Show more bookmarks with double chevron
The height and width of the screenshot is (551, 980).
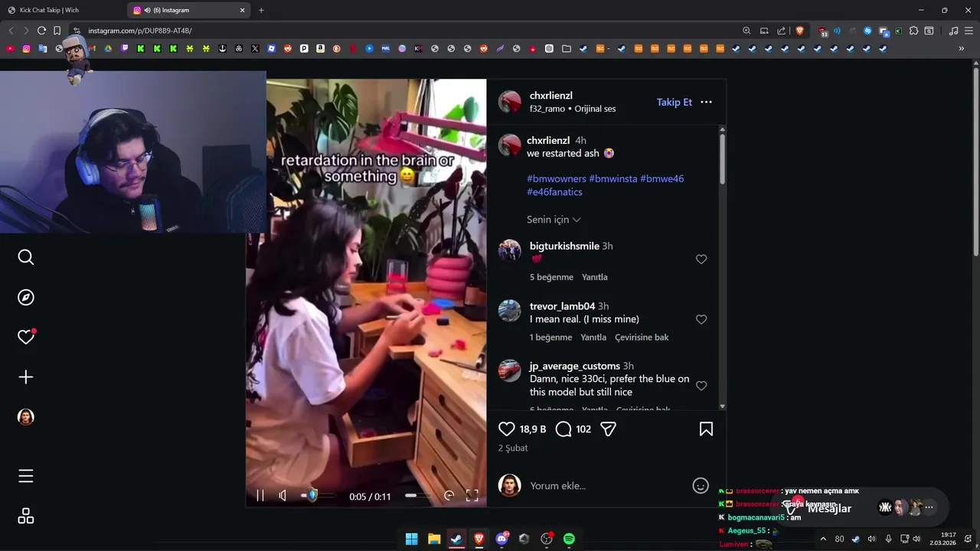coord(962,48)
